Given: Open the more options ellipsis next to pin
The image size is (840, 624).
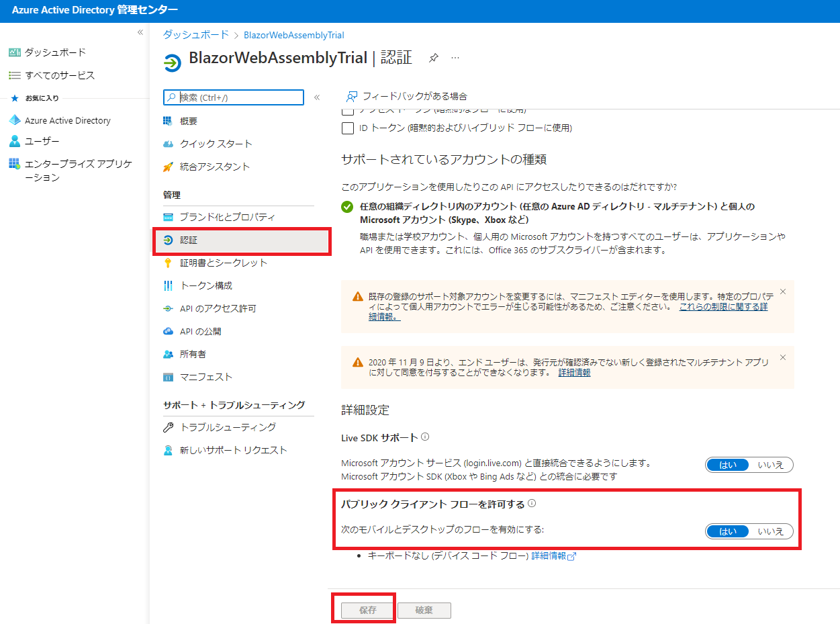Looking at the screenshot, I should 455,58.
